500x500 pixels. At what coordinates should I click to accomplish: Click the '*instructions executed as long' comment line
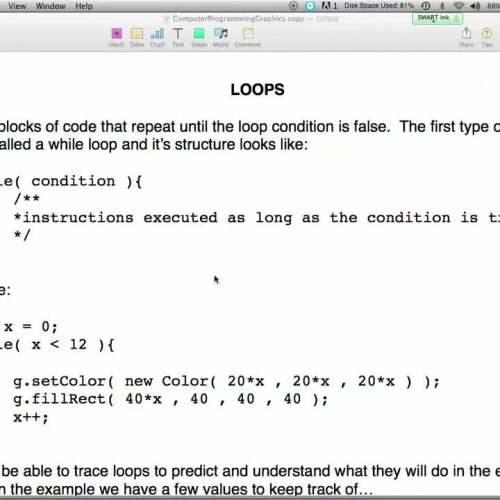pos(153,218)
